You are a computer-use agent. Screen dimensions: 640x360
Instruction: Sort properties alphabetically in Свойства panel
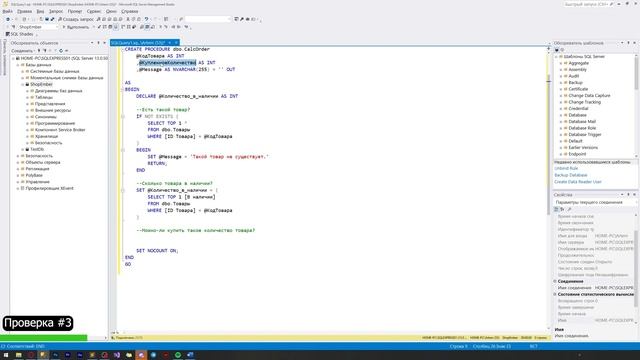click(x=562, y=209)
